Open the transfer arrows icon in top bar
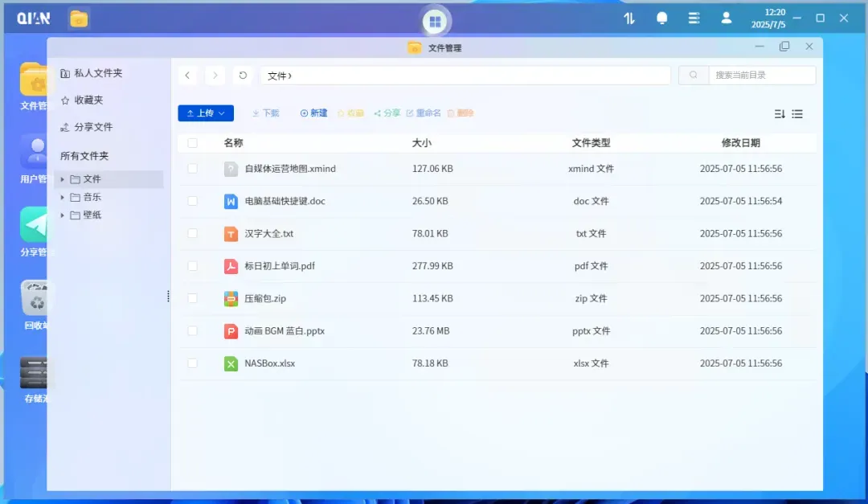Image resolution: width=868 pixels, height=504 pixels. 628,18
